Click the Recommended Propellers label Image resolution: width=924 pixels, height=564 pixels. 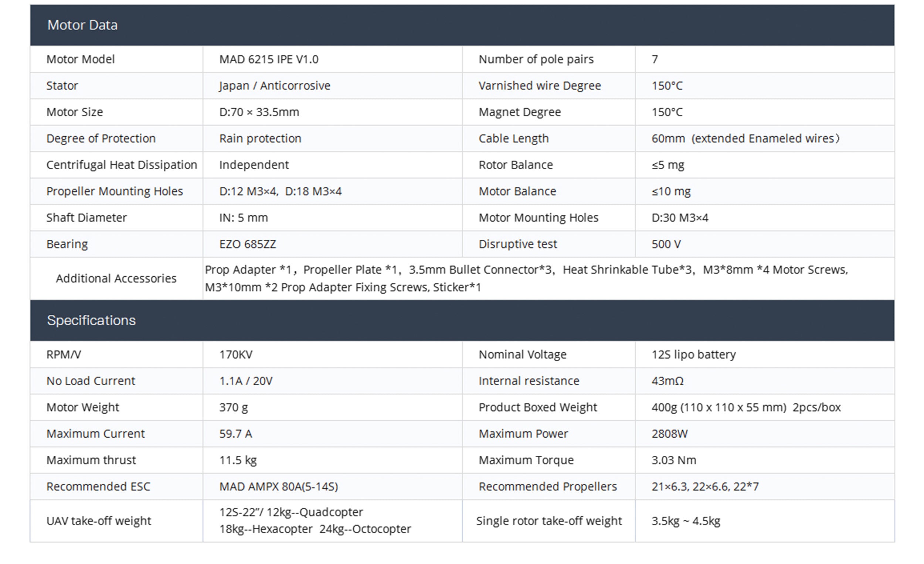547,487
